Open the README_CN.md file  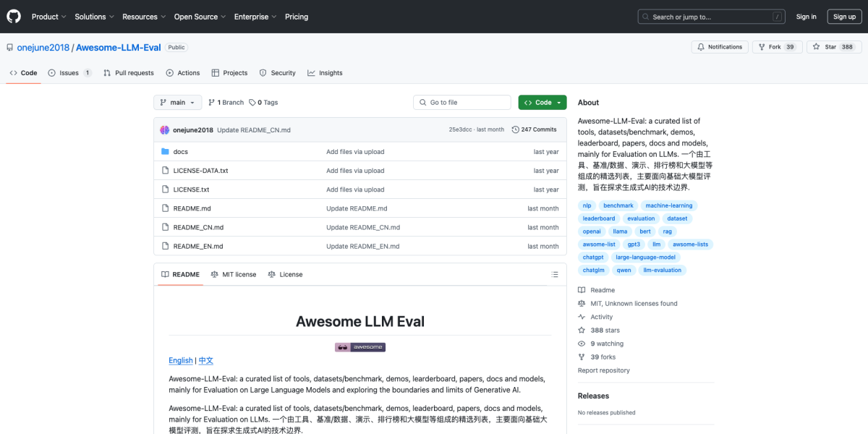[198, 227]
